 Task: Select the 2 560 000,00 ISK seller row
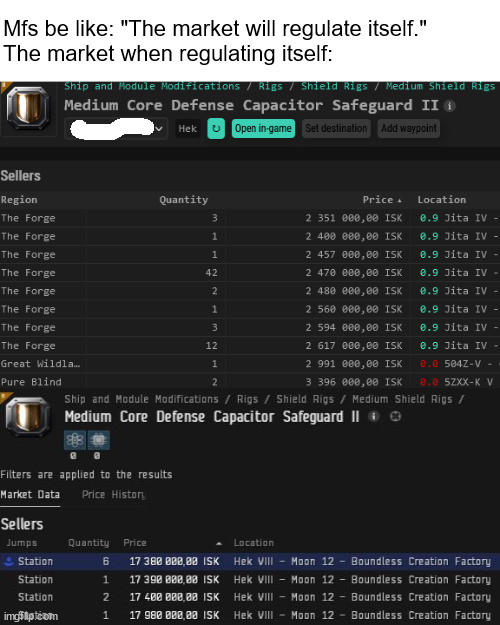click(x=250, y=309)
